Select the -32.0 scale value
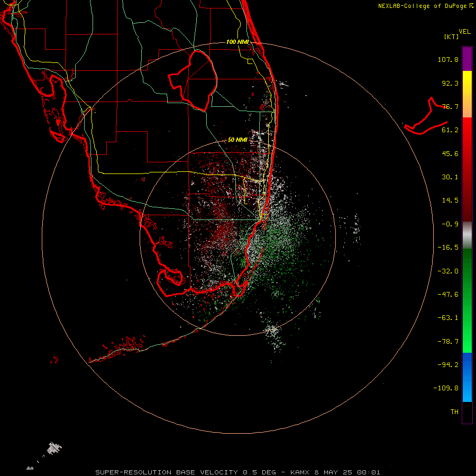476x476 pixels. [x=448, y=271]
